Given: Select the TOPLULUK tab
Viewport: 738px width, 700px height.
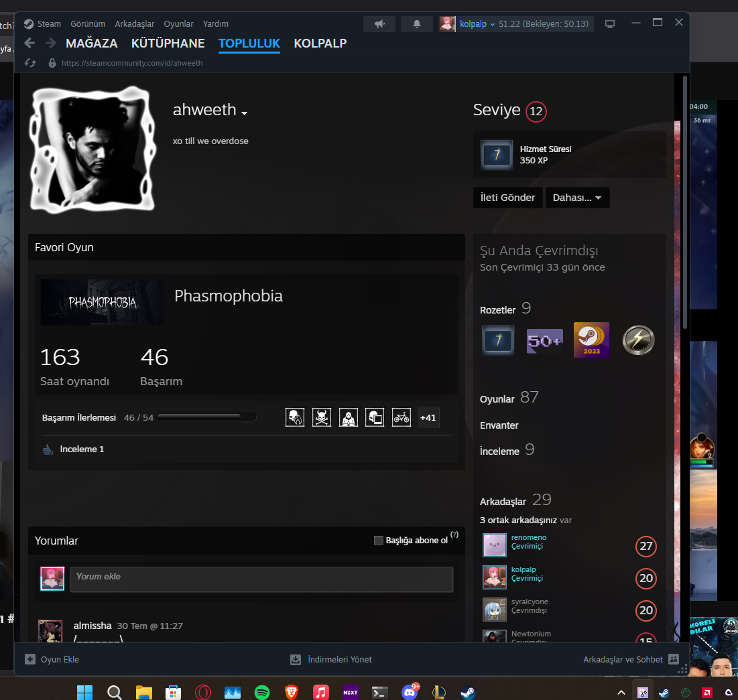Looking at the screenshot, I should tap(249, 44).
